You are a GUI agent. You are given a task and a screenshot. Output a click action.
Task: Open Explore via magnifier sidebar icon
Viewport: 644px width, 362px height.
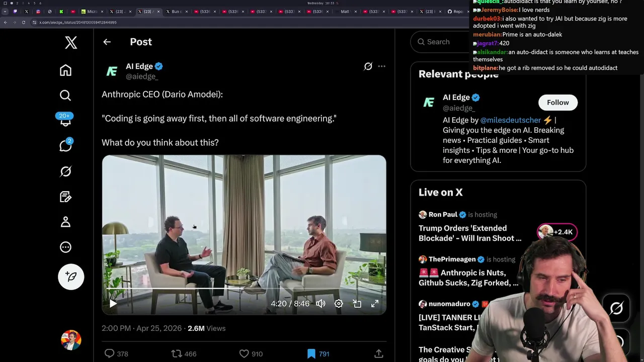65,96
